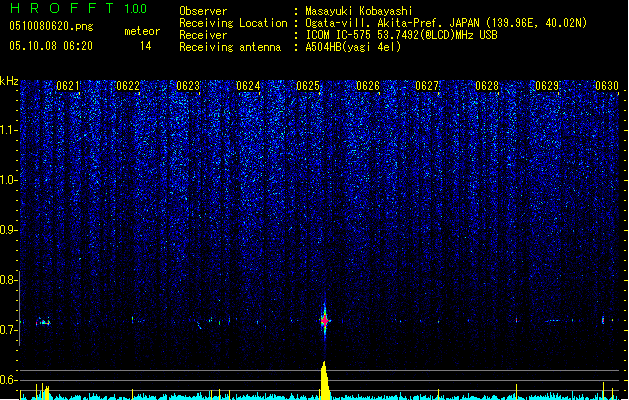Click the 0630 time marker
Screen dimensions: 629x400
[607, 86]
